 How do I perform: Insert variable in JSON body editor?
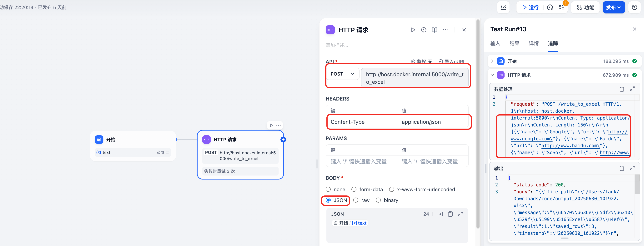(440, 214)
